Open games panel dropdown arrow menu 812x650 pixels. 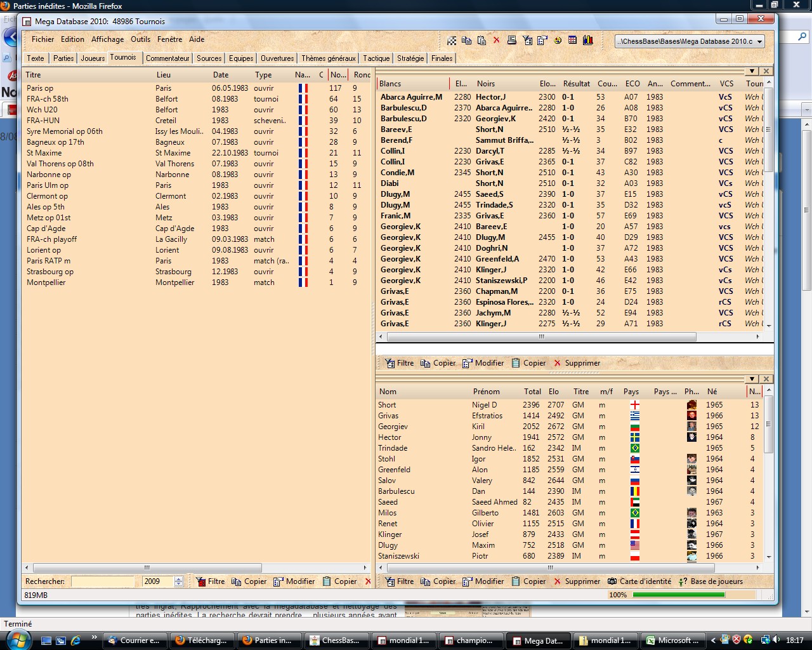coord(752,72)
